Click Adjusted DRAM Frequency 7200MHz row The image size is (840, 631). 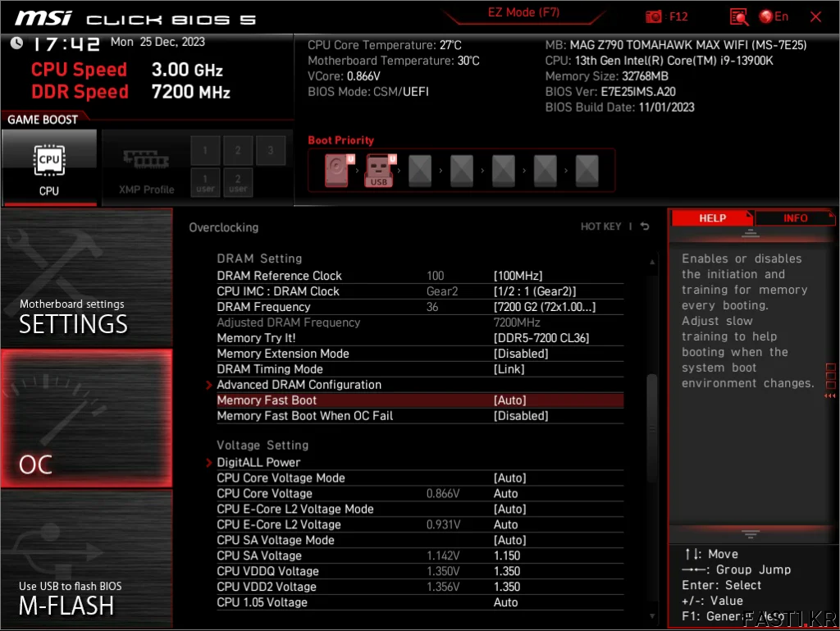[420, 322]
